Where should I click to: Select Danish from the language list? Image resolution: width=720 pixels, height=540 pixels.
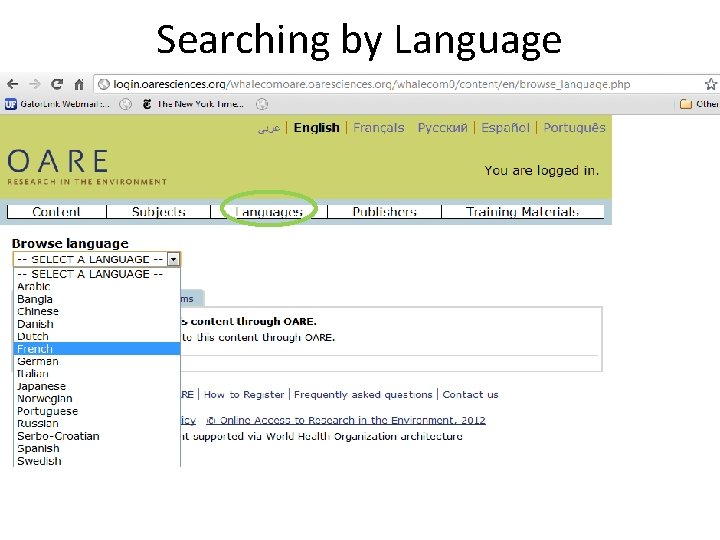[97, 324]
